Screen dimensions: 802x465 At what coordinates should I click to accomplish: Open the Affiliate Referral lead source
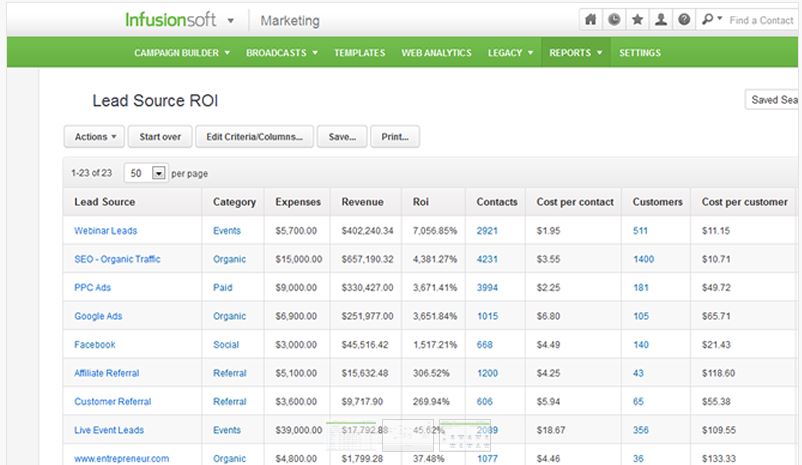click(x=106, y=373)
